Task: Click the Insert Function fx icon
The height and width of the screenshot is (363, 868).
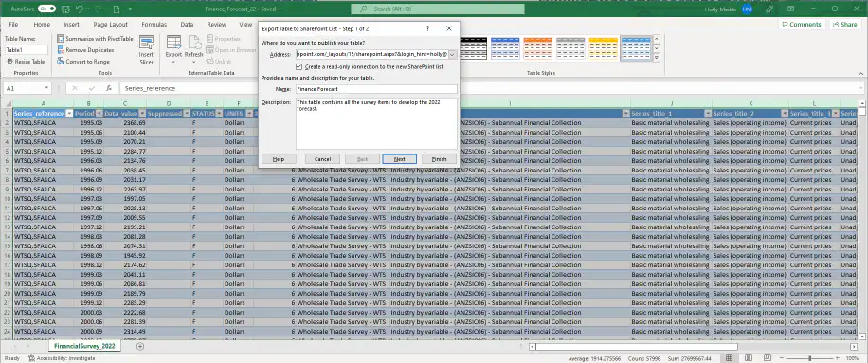Action: pos(109,88)
